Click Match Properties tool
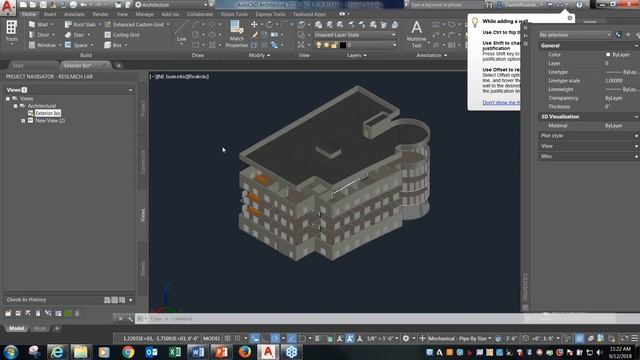The width and height of the screenshot is (640, 360). point(237,34)
